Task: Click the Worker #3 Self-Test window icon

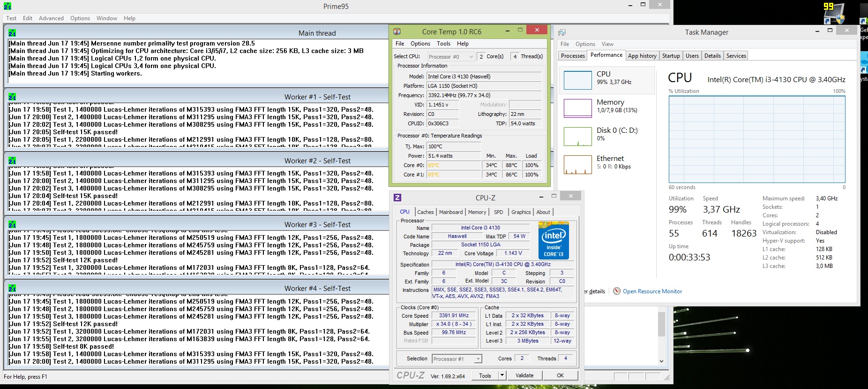Action: [12, 224]
